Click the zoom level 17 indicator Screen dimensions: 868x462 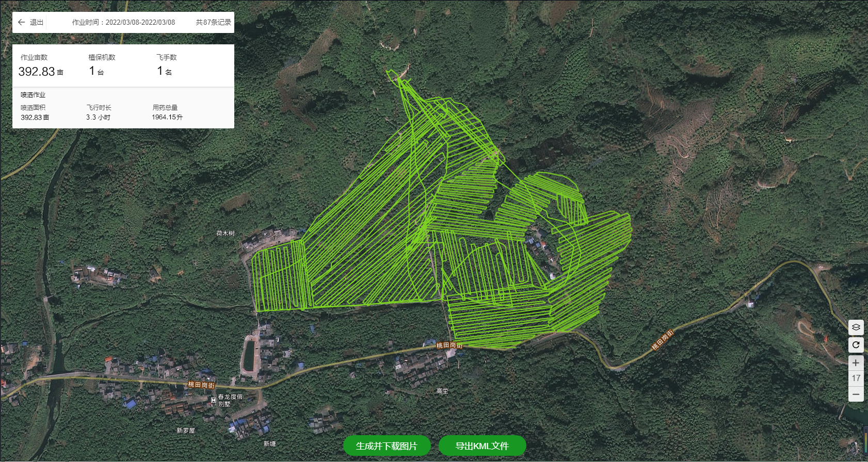click(x=856, y=378)
